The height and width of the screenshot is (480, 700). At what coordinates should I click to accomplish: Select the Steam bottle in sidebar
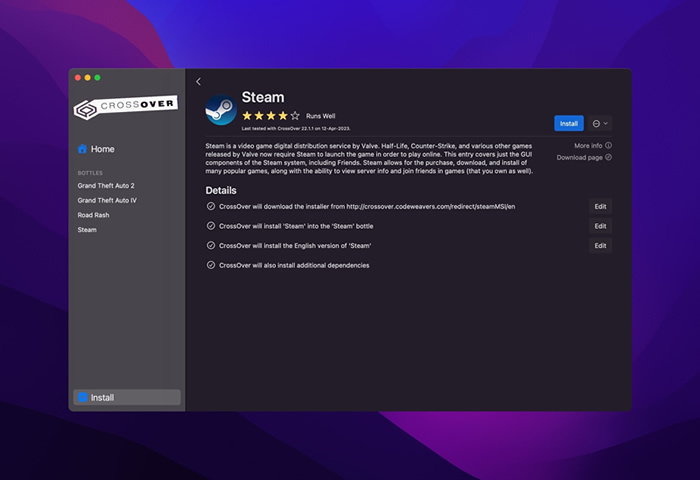(87, 230)
